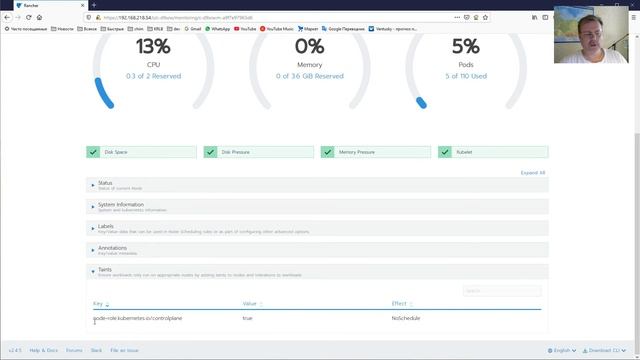
Task: Click the webcam video overlay thumbnail
Action: 591,35
